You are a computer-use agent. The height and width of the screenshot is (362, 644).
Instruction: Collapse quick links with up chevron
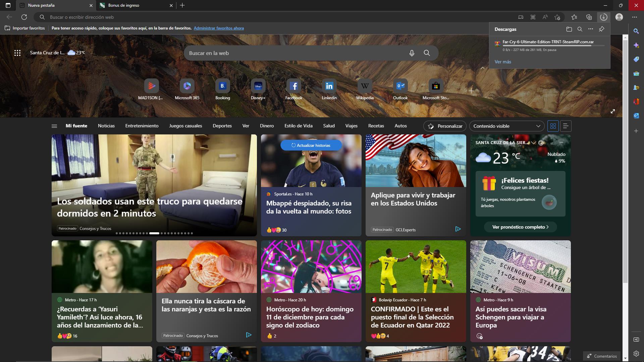[x=482, y=68]
